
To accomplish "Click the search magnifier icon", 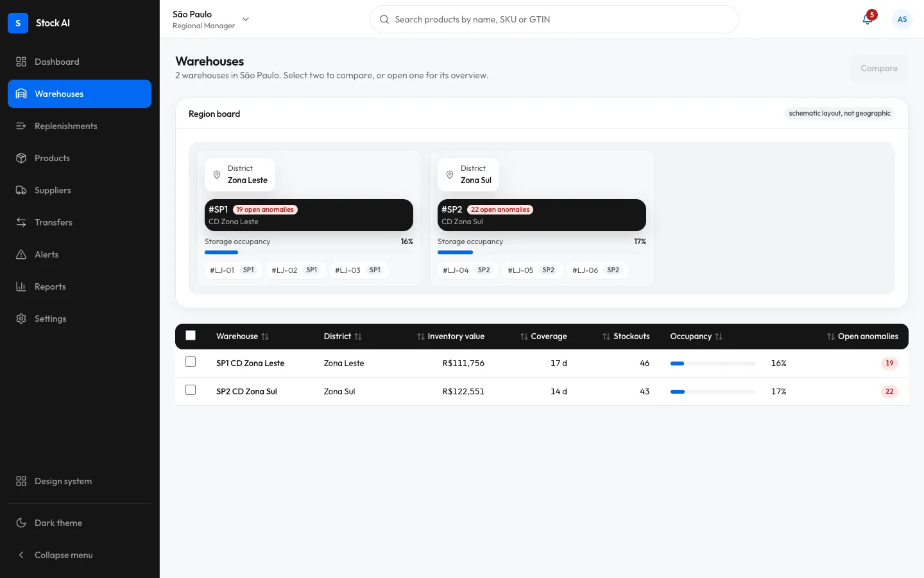I will point(384,19).
